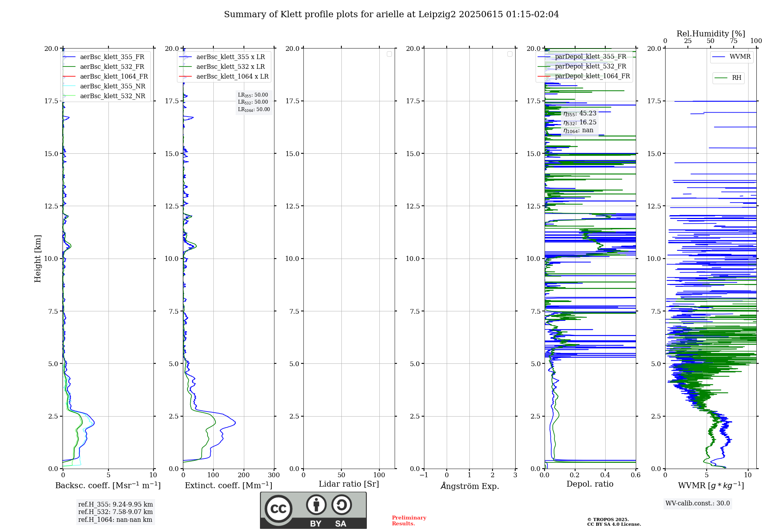The height and width of the screenshot is (532, 783).
Task: Click the η355: 45.23 annotation
Action: [x=580, y=113]
